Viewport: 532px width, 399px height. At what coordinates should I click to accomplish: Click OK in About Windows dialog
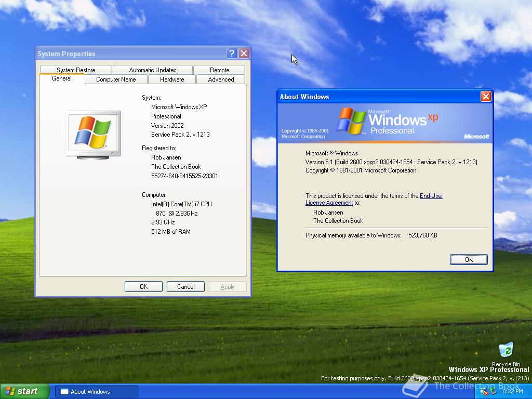pos(469,259)
